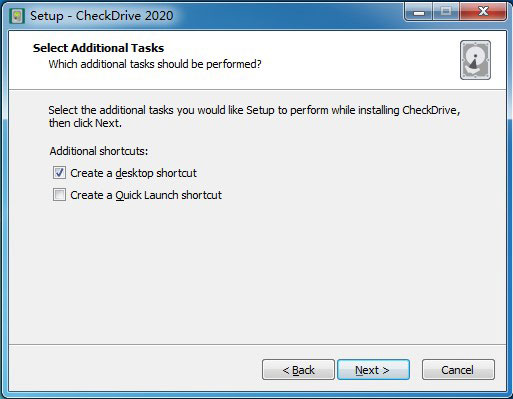Proceed with the 'Next >' button
Screen dimensions: 513x399
pos(373,370)
